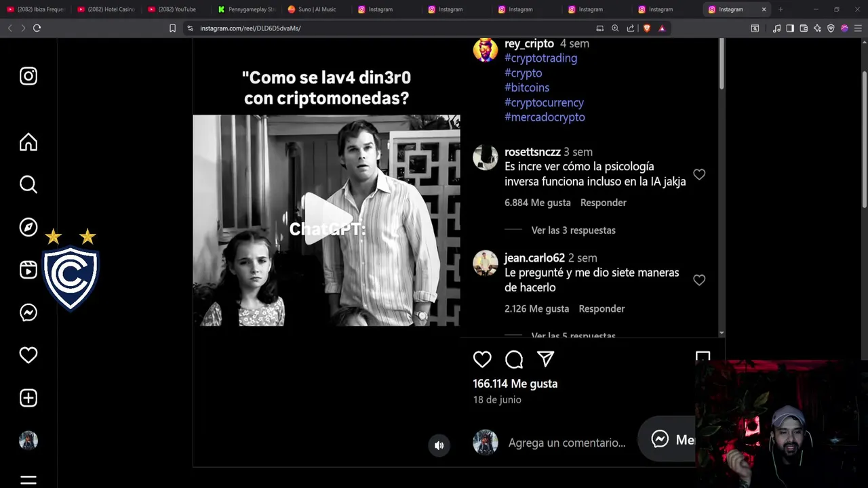Like the reel with heart icon
The height and width of the screenshot is (488, 868).
click(482, 359)
